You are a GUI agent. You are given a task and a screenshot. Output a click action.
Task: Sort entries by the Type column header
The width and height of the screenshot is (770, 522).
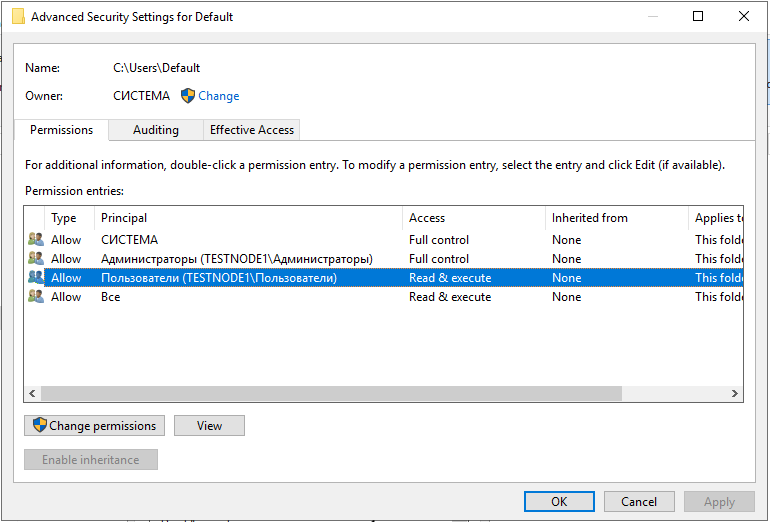pyautogui.click(x=69, y=218)
